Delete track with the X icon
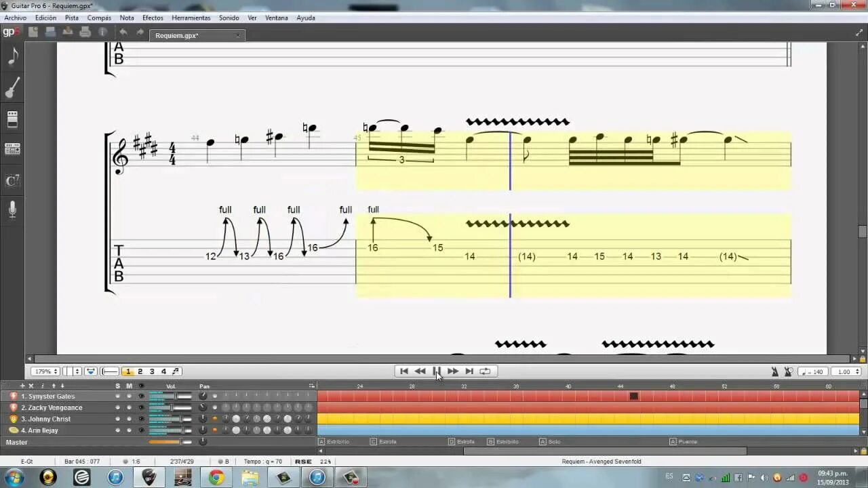This screenshot has width=868, height=488. point(31,386)
